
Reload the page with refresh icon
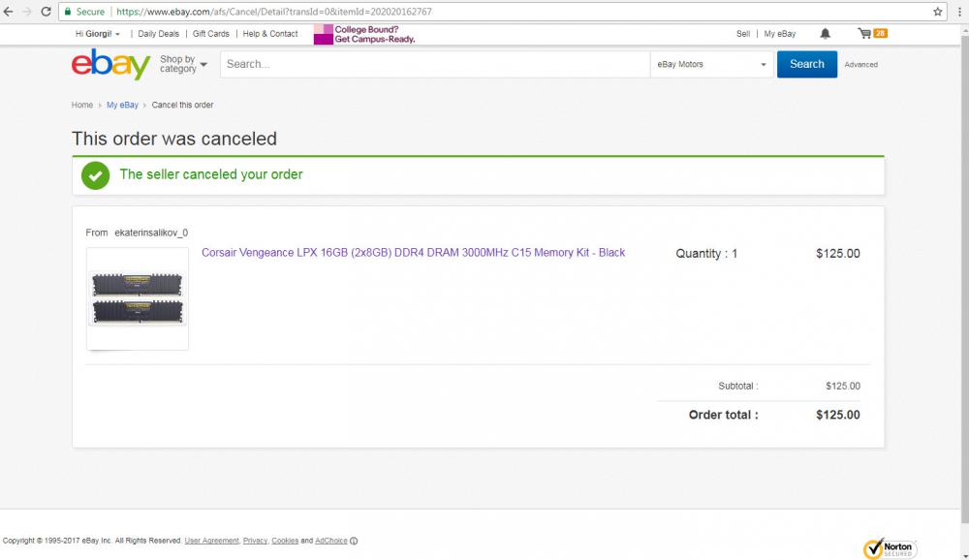click(46, 12)
